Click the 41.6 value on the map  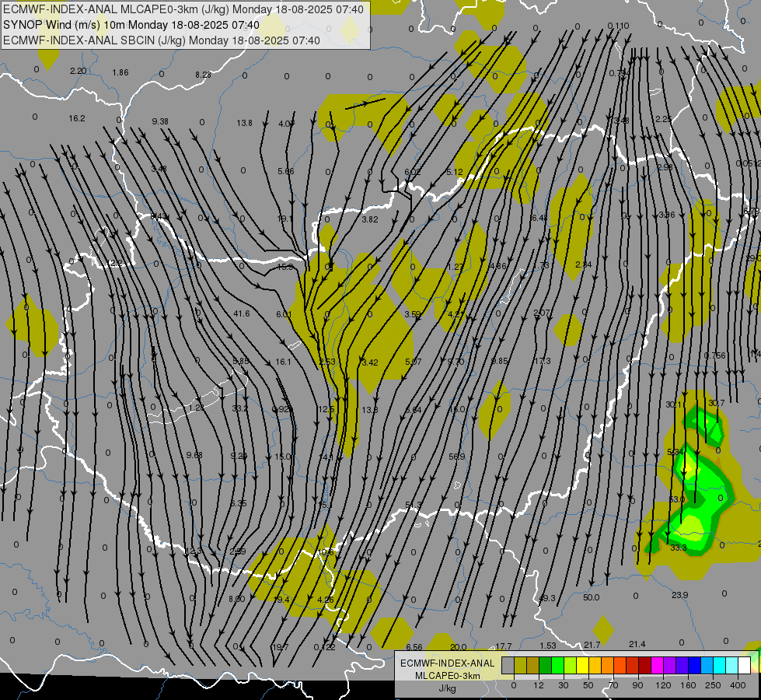click(242, 313)
